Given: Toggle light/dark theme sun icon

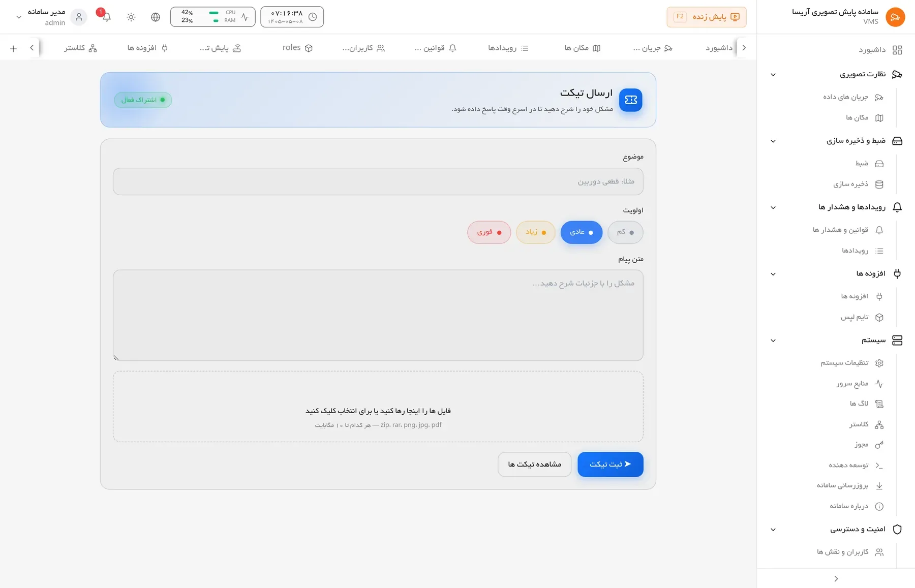Looking at the screenshot, I should coord(131,17).
